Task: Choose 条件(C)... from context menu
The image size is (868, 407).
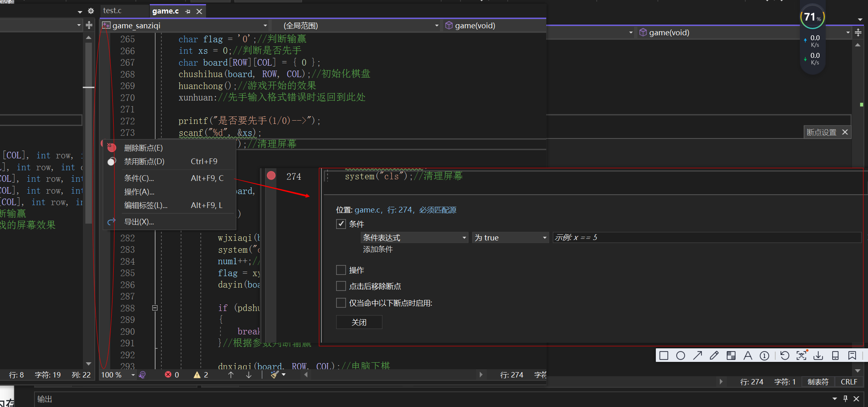Action: [170, 178]
